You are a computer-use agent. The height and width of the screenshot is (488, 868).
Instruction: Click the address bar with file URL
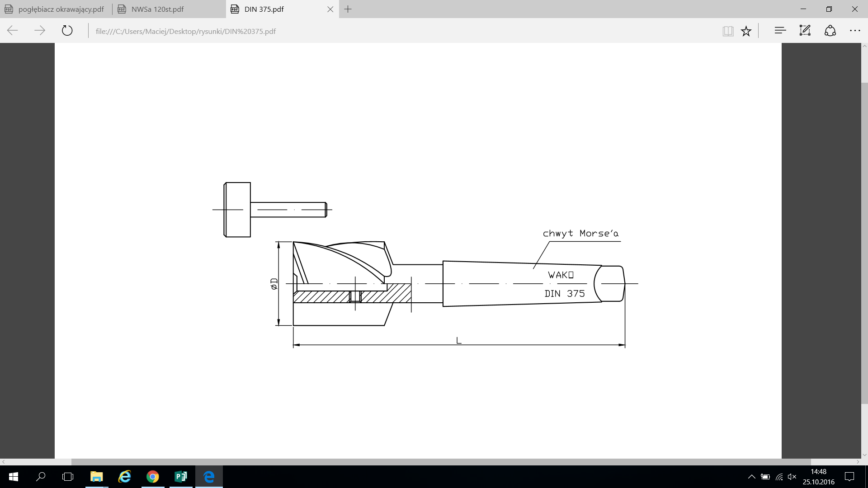point(402,31)
